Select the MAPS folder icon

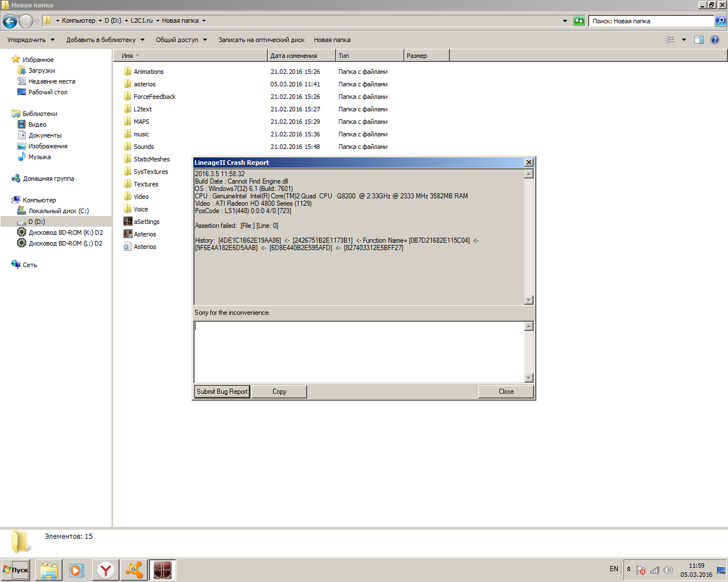click(x=128, y=122)
